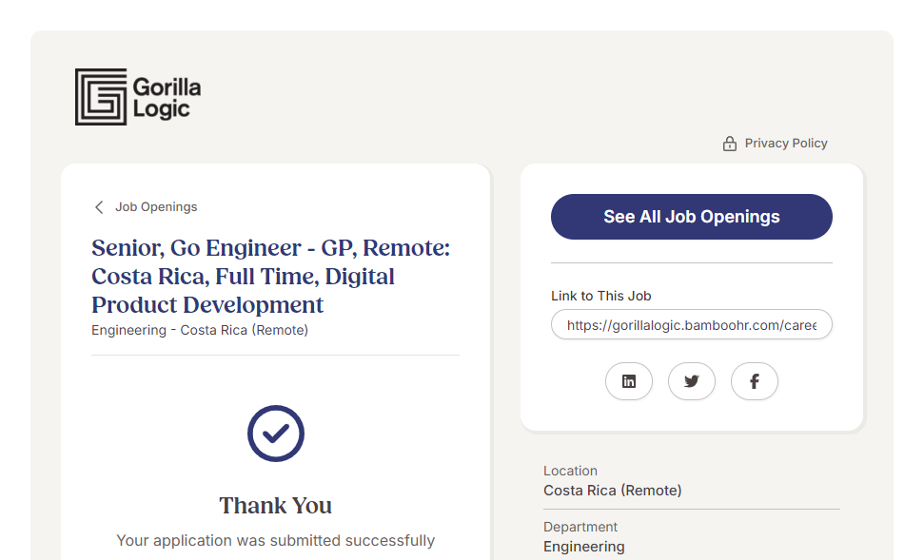Open the Privacy Policy link

pos(786,144)
